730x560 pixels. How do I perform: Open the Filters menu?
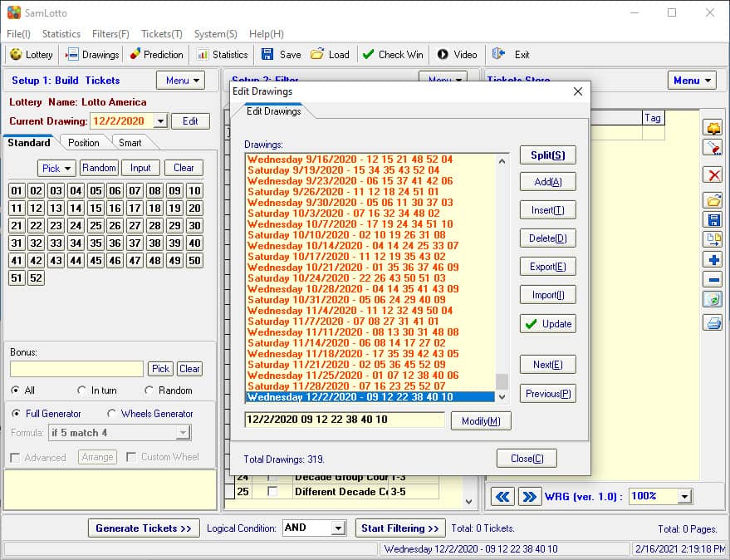[110, 34]
